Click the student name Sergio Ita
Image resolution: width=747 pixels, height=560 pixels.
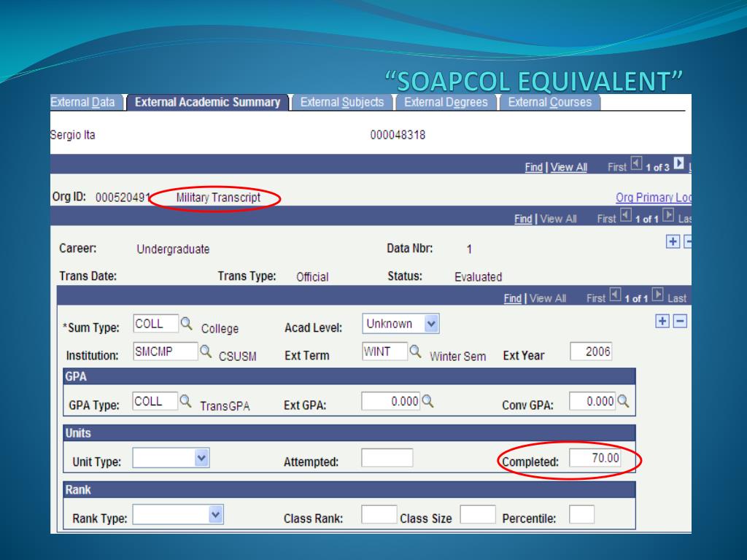(73, 135)
